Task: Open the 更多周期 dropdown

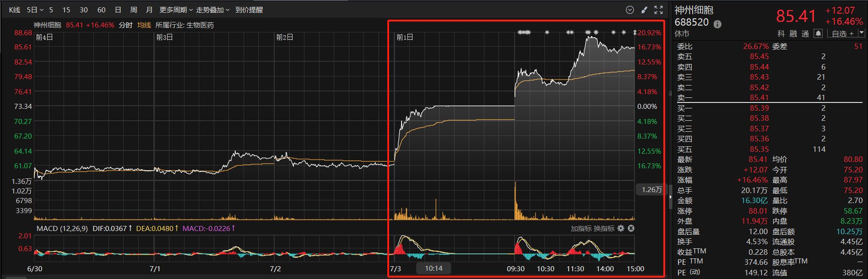Action: tap(176, 10)
